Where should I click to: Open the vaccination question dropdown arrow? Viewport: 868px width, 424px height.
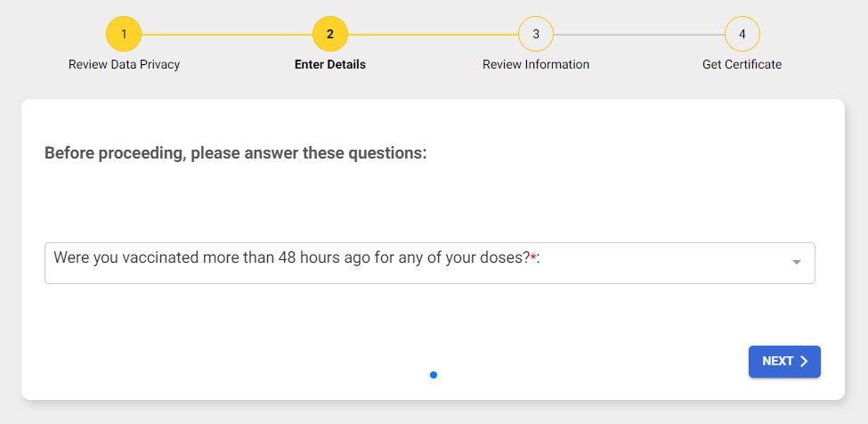click(796, 262)
